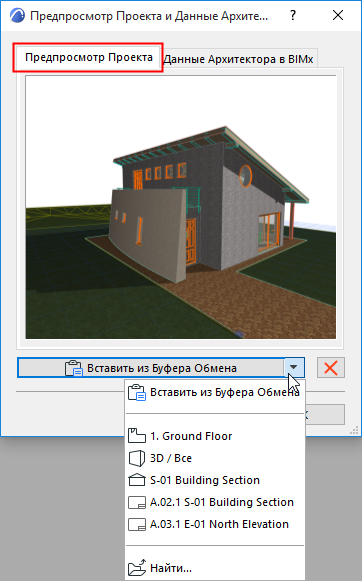Close the Предпросмотр Проекта dialog
Screen dimensions: 362x581
pos(338,15)
